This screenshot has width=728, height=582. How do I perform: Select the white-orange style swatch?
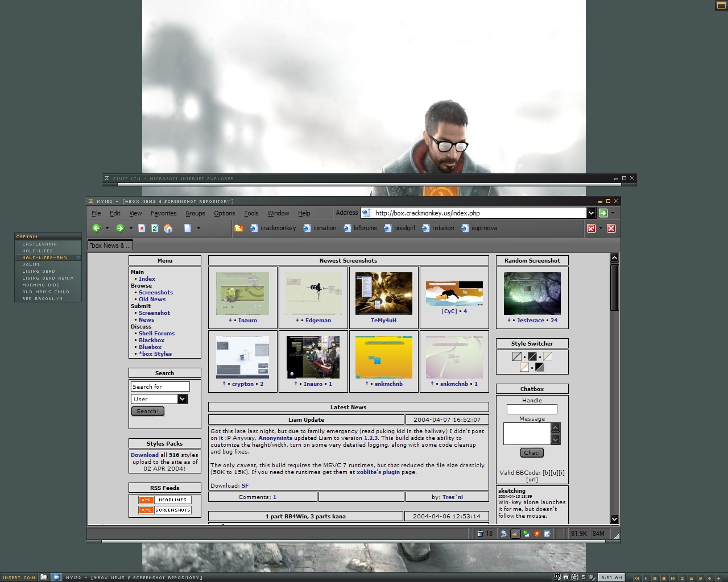coord(524,367)
